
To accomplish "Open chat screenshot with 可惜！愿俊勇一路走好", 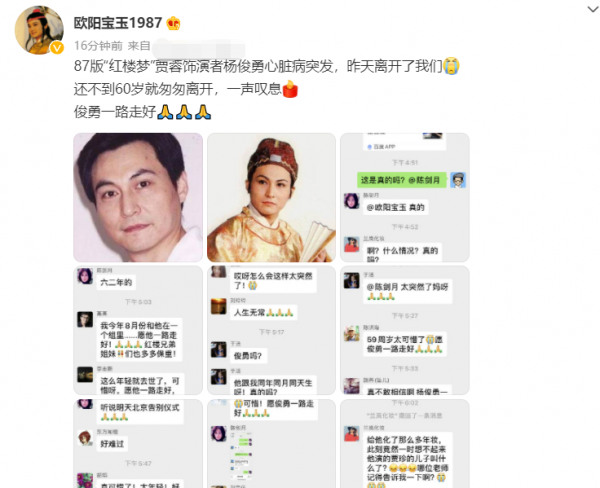I will point(271,443).
